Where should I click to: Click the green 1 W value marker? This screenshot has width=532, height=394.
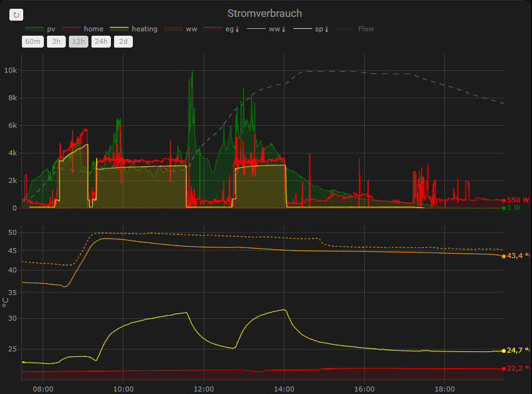[504, 207]
